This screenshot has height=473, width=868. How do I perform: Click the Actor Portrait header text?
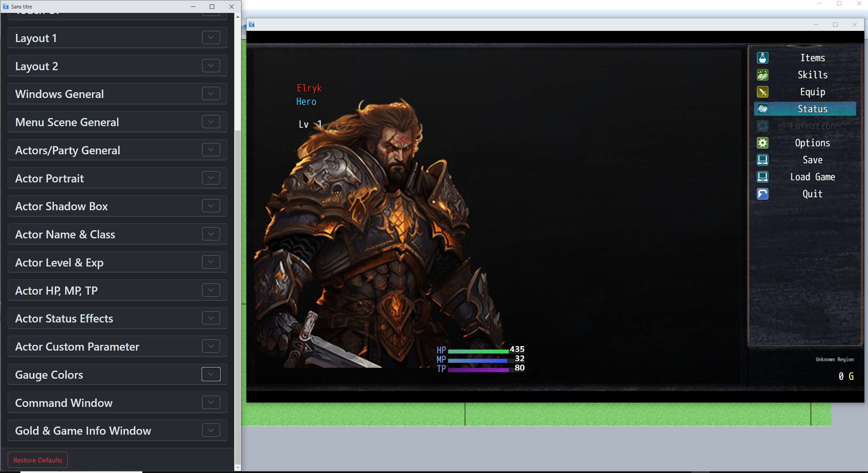[50, 178]
